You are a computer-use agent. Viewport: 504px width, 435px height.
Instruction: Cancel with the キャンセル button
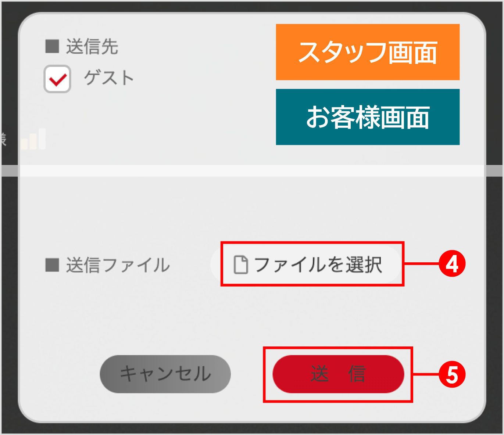(x=165, y=374)
